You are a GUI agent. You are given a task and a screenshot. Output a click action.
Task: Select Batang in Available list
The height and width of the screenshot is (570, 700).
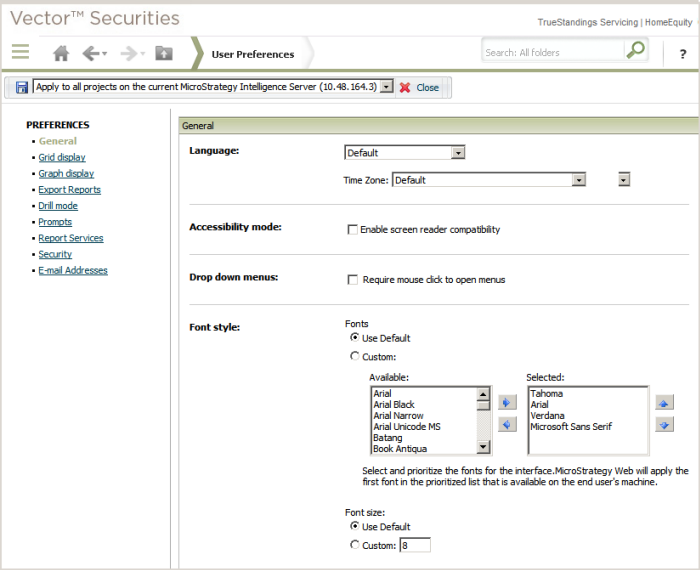[x=388, y=438]
